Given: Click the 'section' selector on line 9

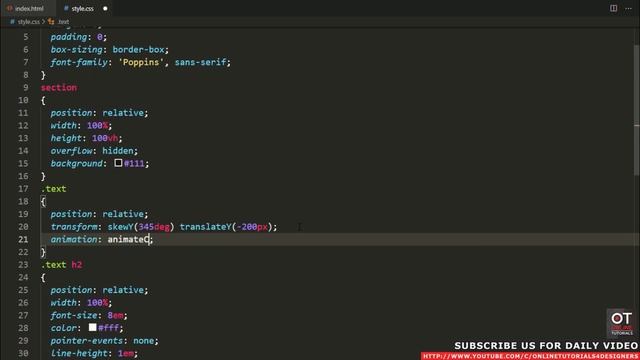Looking at the screenshot, I should (59, 87).
